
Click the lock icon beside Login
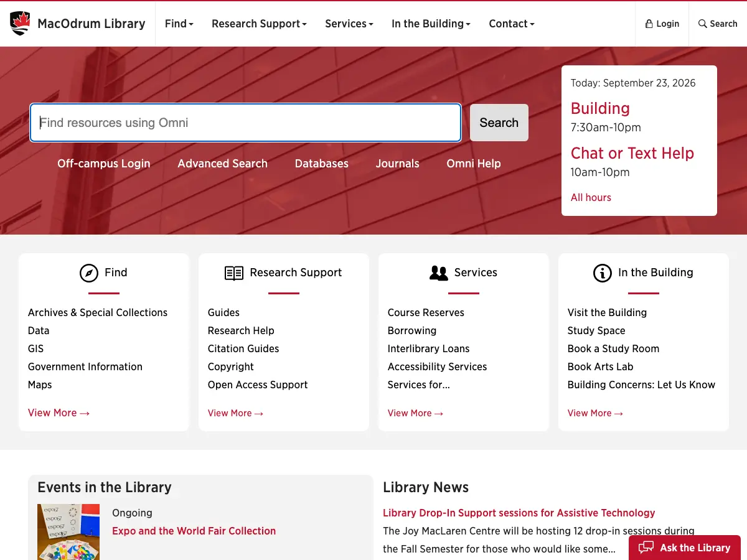point(649,24)
